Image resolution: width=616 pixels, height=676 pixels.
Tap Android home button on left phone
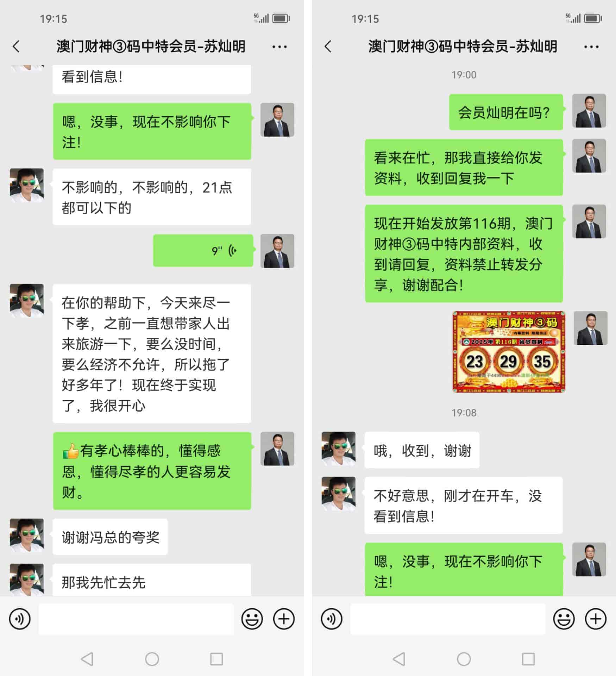pos(152,659)
